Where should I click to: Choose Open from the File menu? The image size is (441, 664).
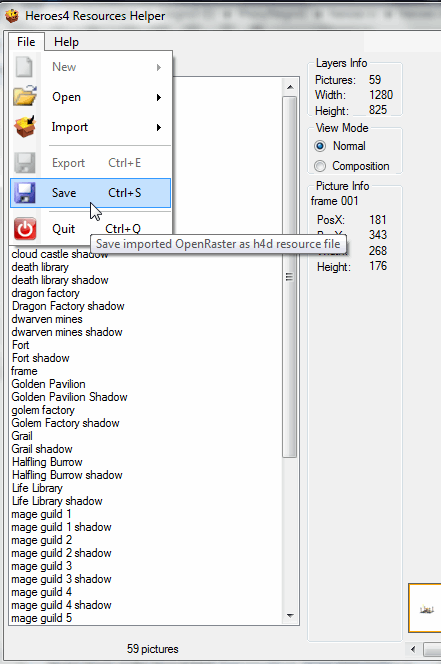91,97
